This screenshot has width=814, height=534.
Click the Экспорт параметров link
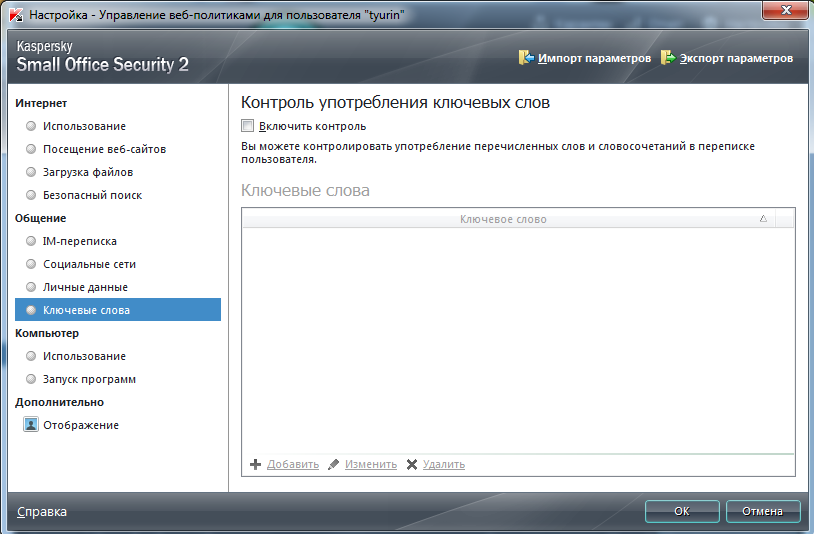736,58
